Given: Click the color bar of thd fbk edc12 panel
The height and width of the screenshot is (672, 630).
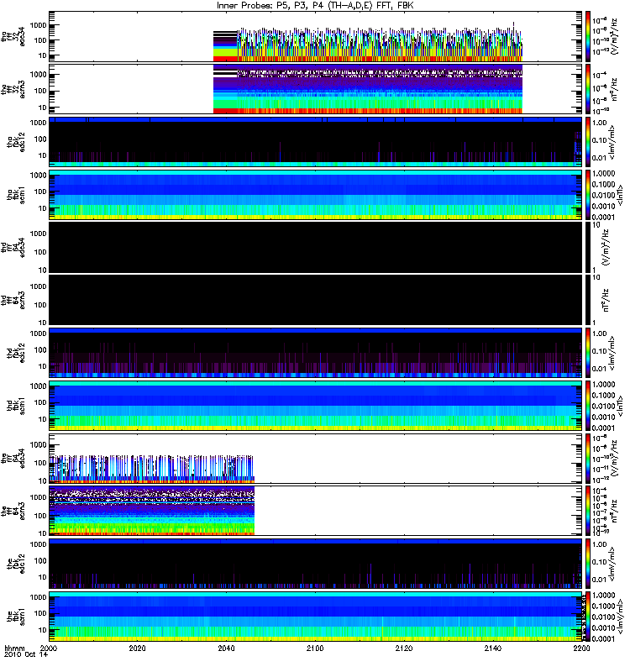Looking at the screenshot, I should (588, 353).
